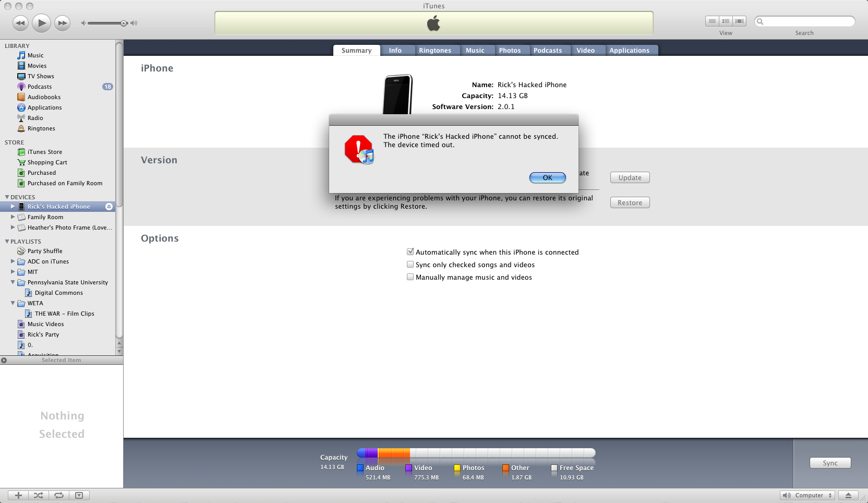Image resolution: width=868 pixels, height=503 pixels.
Task: Switch to Cover Flow view
Action: [x=739, y=21]
